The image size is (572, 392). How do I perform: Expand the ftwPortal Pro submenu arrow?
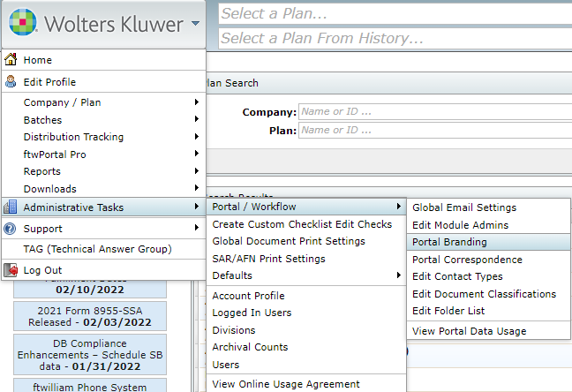[197, 154]
